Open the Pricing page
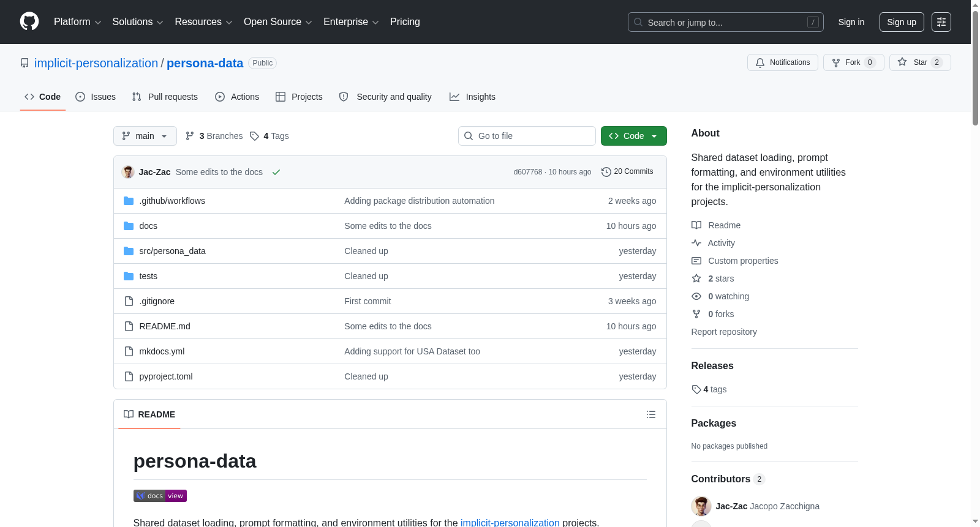Viewport: 980px width, 527px height. point(405,22)
